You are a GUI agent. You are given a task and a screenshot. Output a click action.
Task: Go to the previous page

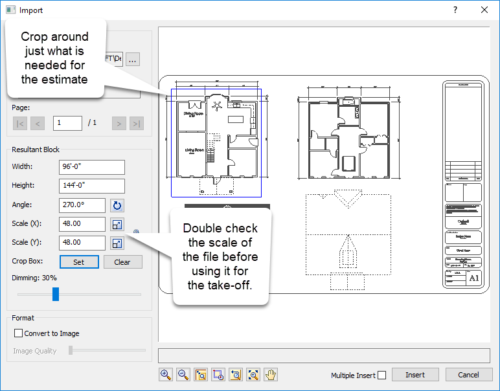(38, 124)
